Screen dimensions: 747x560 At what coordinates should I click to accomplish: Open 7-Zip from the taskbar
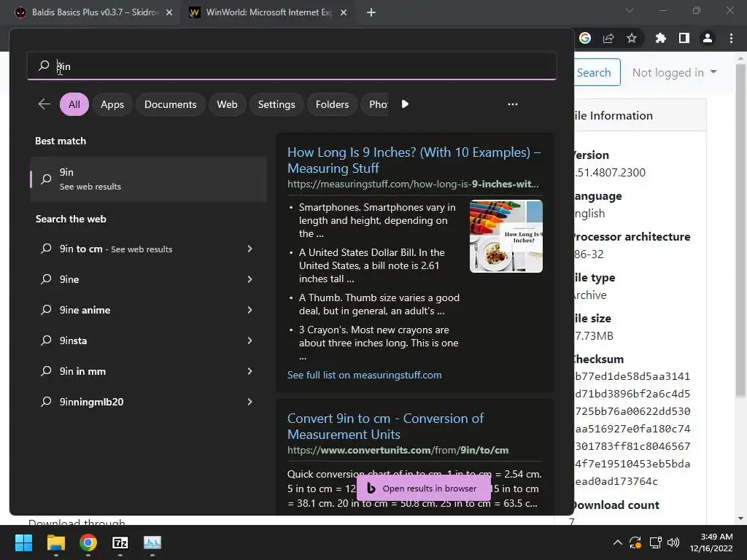[120, 542]
